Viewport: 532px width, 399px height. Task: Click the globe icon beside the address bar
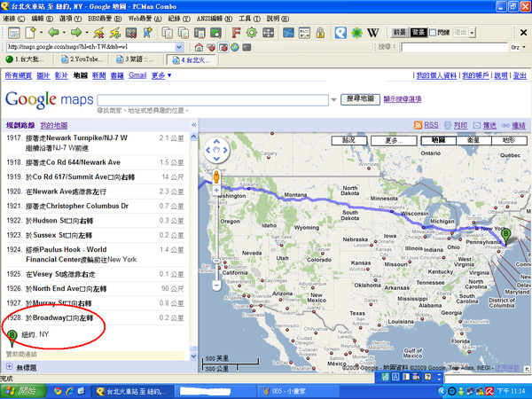tap(235, 47)
